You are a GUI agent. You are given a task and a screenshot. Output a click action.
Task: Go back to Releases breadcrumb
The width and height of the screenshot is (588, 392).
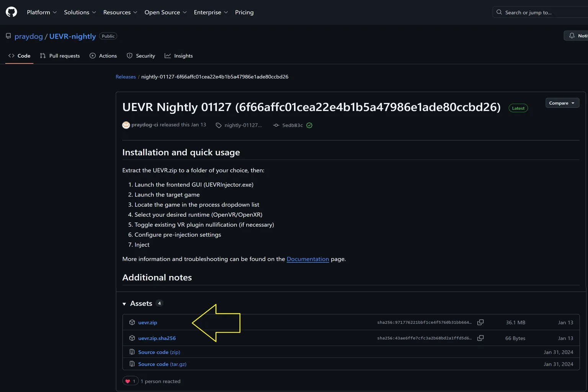126,77
